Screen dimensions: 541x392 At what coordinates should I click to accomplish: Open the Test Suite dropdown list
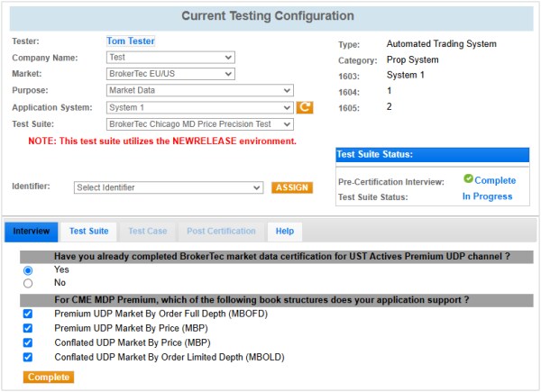pyautogui.click(x=200, y=123)
